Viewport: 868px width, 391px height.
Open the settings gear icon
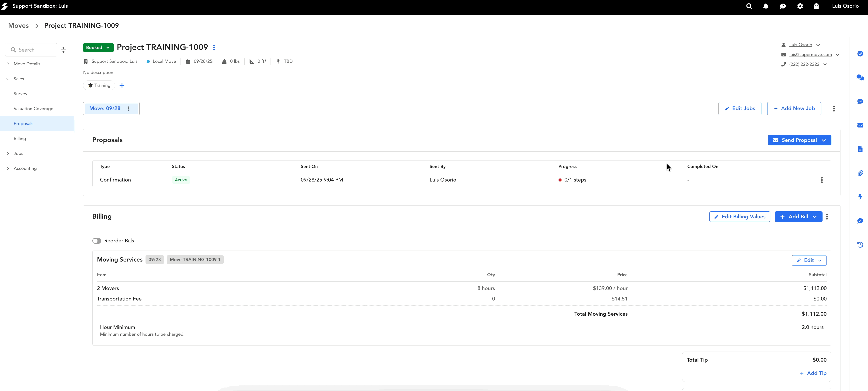point(800,6)
